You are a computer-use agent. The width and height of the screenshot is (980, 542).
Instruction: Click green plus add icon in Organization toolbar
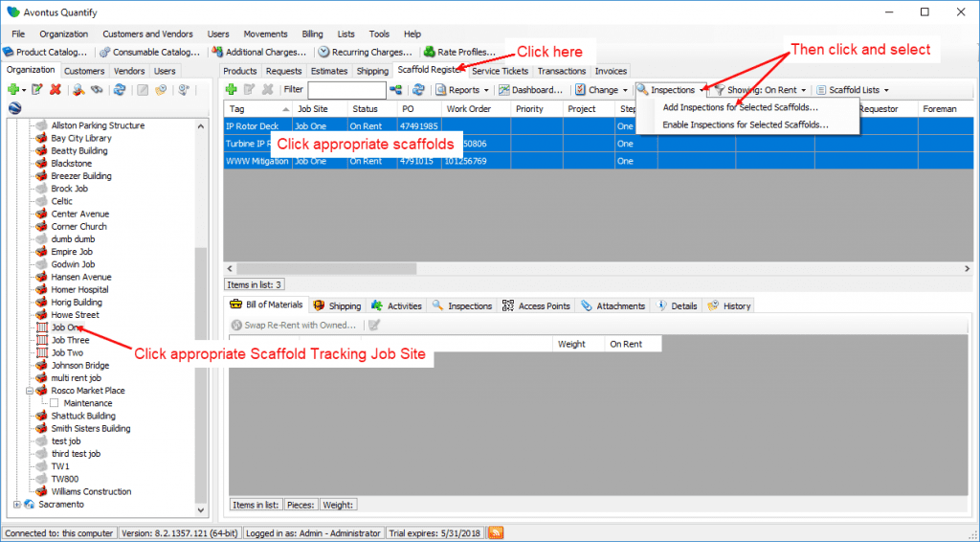pyautogui.click(x=13, y=90)
